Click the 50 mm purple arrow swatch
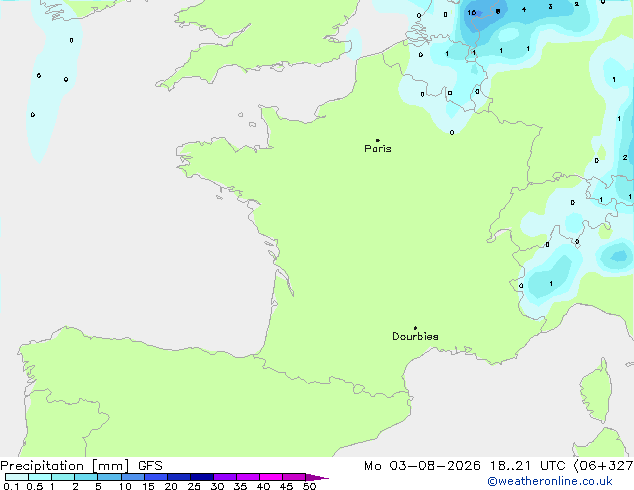This screenshot has height=490, width=634. click(x=317, y=477)
